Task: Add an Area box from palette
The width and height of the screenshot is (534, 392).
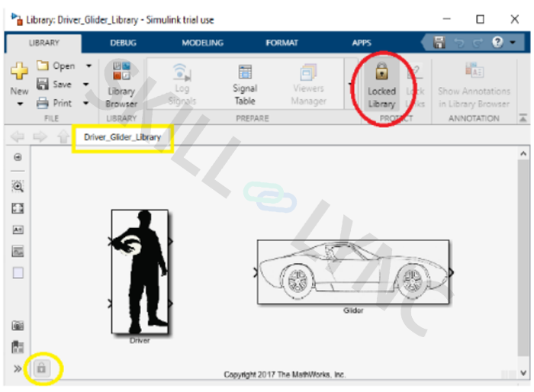Action: coord(18,273)
